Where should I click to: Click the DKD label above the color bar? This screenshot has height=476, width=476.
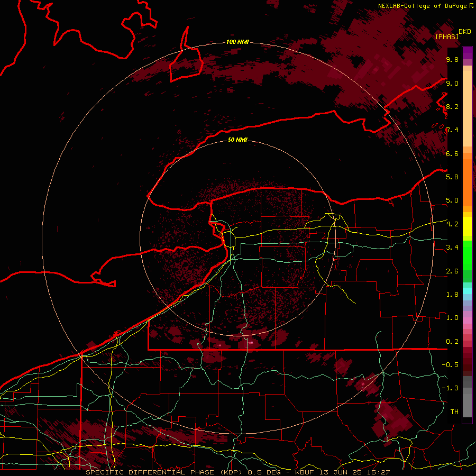coord(465,32)
